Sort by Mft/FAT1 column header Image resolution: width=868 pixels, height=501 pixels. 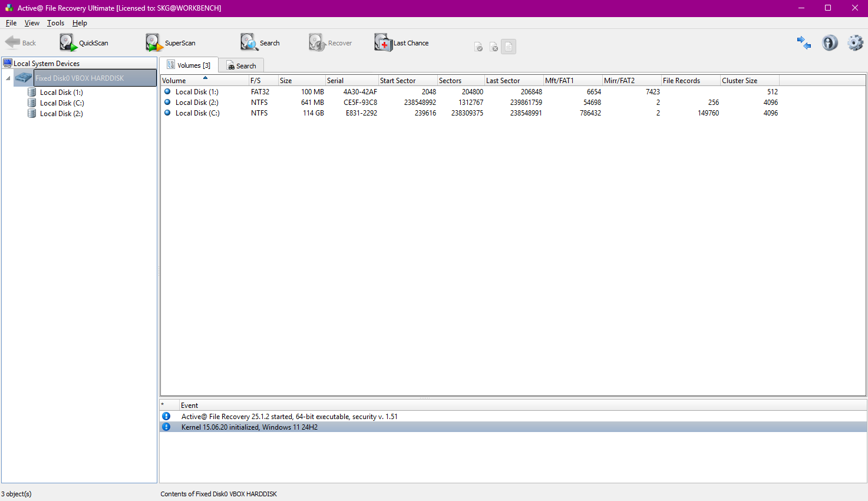point(573,80)
